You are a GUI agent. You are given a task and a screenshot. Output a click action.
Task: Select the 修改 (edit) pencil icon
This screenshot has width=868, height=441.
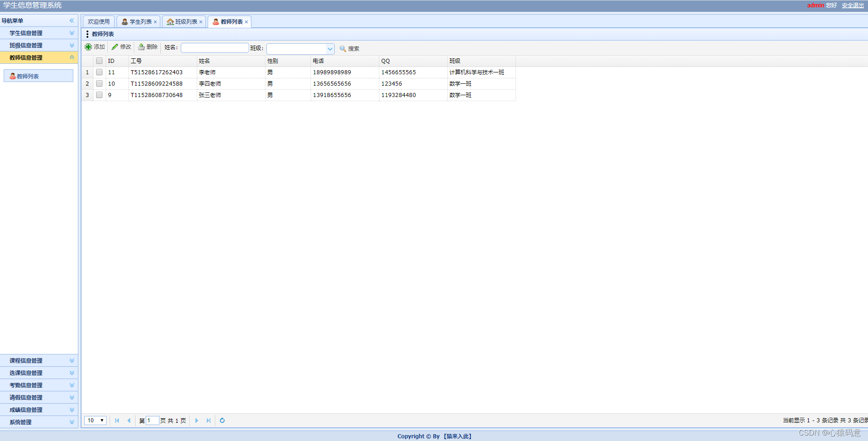[115, 47]
